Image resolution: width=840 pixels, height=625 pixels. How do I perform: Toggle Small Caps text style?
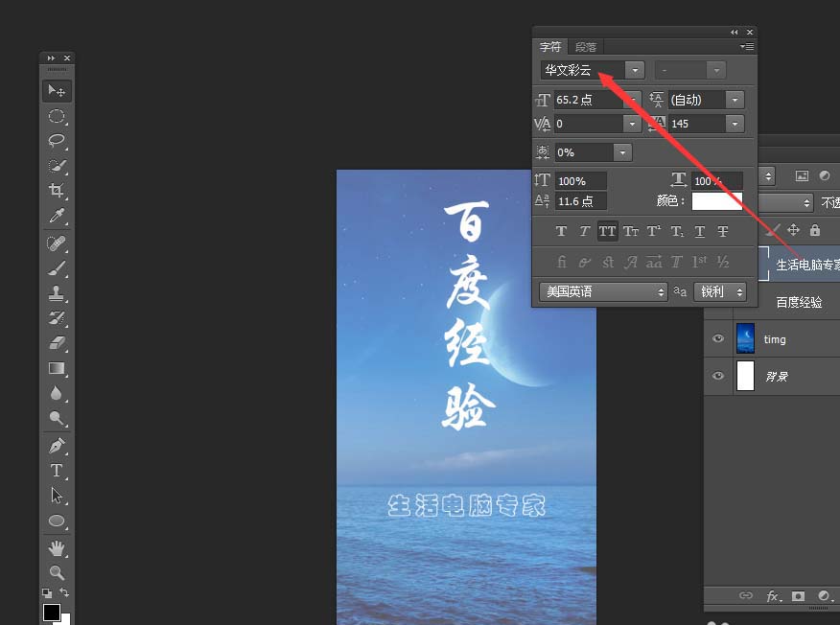click(x=631, y=231)
